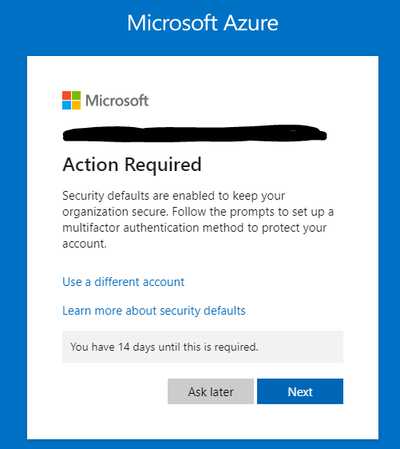
Task: Click the four-color Microsoft logo
Action: coord(71,100)
